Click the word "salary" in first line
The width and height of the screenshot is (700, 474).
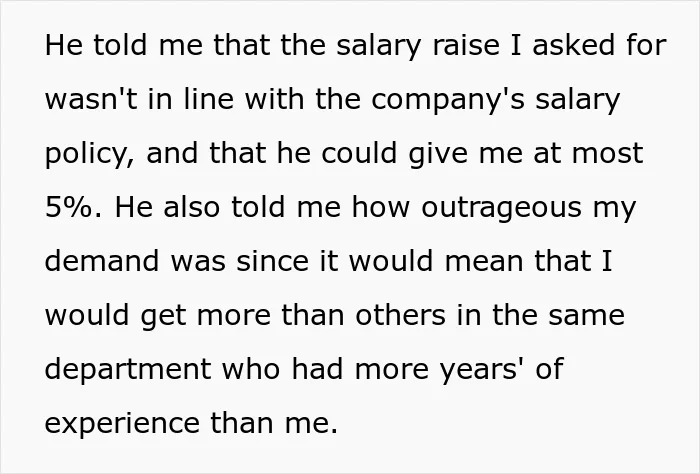pyautogui.click(x=378, y=46)
